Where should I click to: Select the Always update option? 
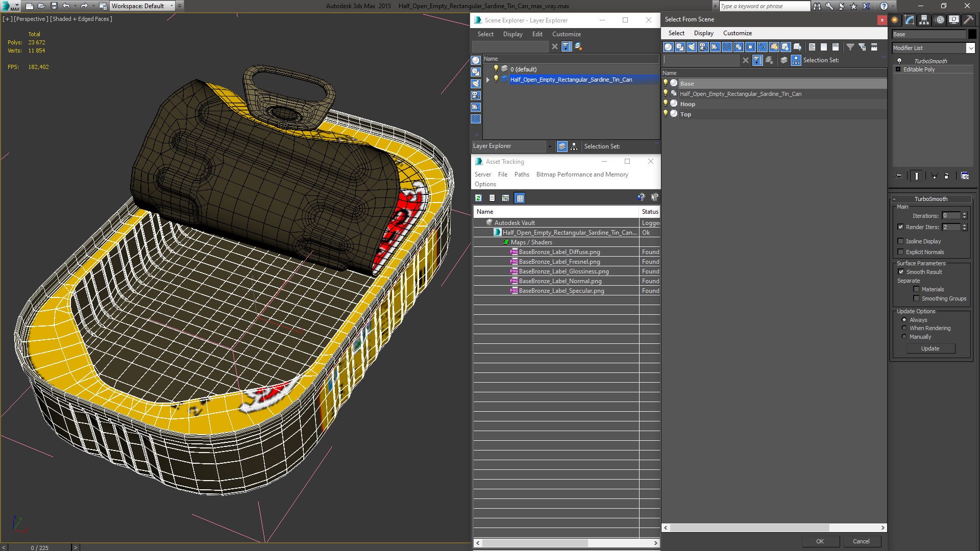click(904, 320)
